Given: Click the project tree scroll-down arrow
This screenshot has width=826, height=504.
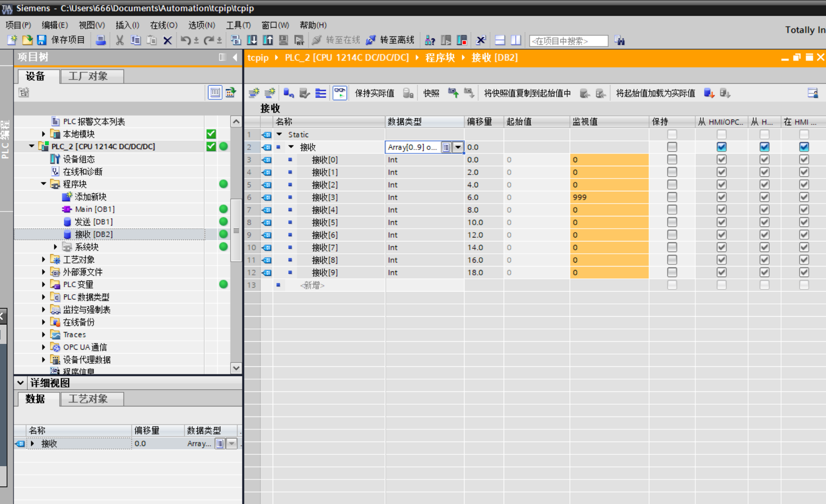Looking at the screenshot, I should pos(236,368).
